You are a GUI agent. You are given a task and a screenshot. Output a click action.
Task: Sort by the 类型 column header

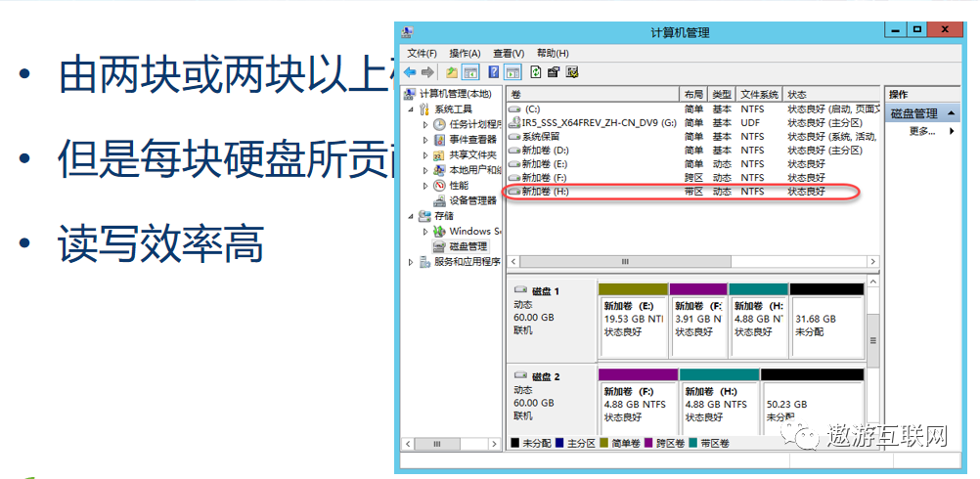[723, 94]
